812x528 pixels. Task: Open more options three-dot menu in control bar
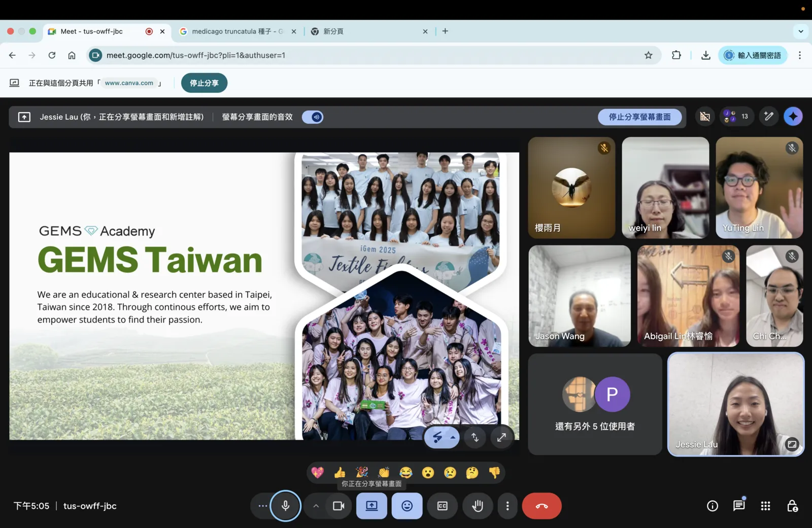pyautogui.click(x=507, y=506)
